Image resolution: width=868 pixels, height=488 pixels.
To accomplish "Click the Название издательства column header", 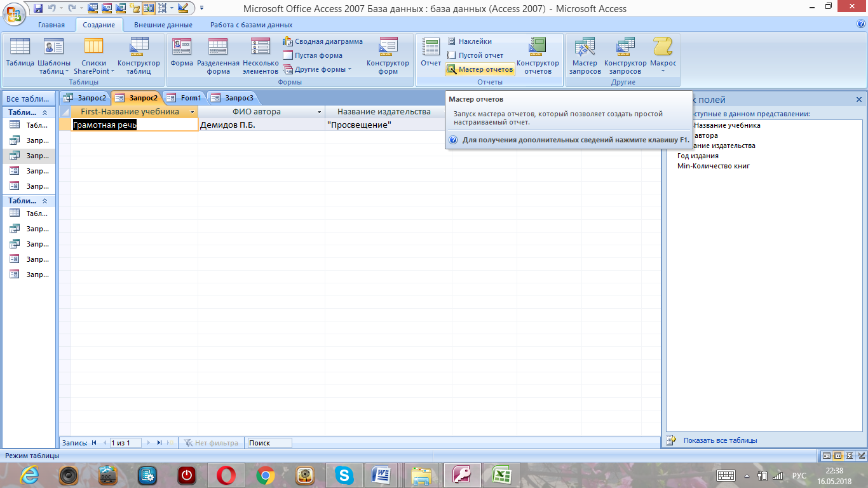I will (x=384, y=112).
